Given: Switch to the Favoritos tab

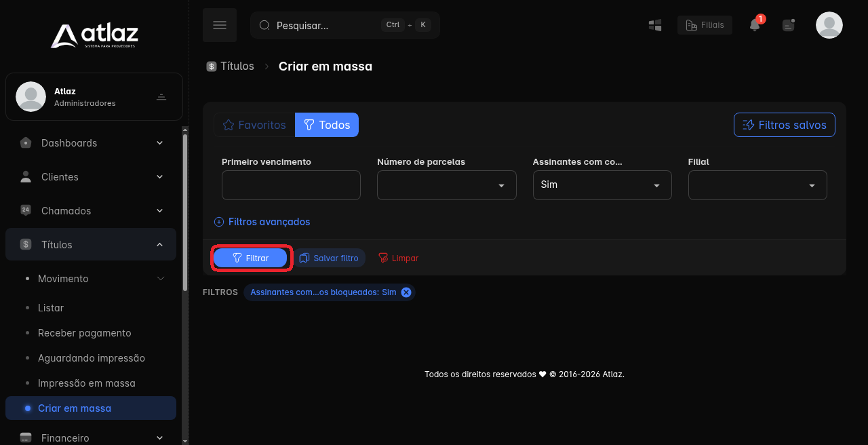Looking at the screenshot, I should pos(255,125).
